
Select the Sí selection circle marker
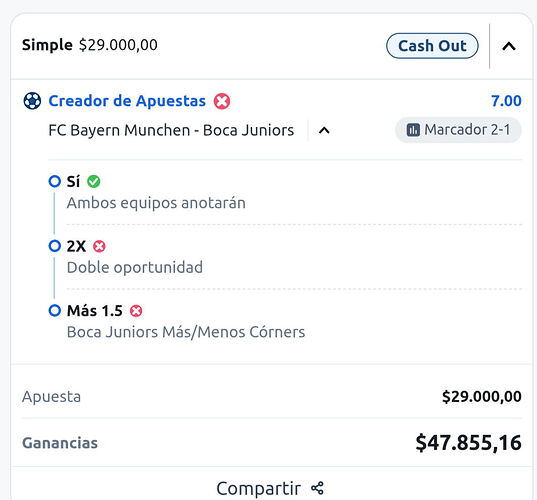tap(55, 181)
